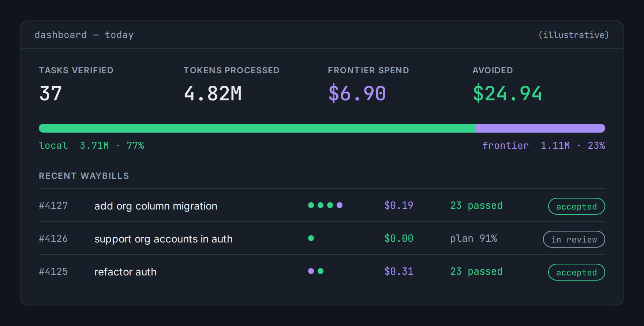Click the $0.00 cost value
The width and height of the screenshot is (644, 326).
point(399,238)
